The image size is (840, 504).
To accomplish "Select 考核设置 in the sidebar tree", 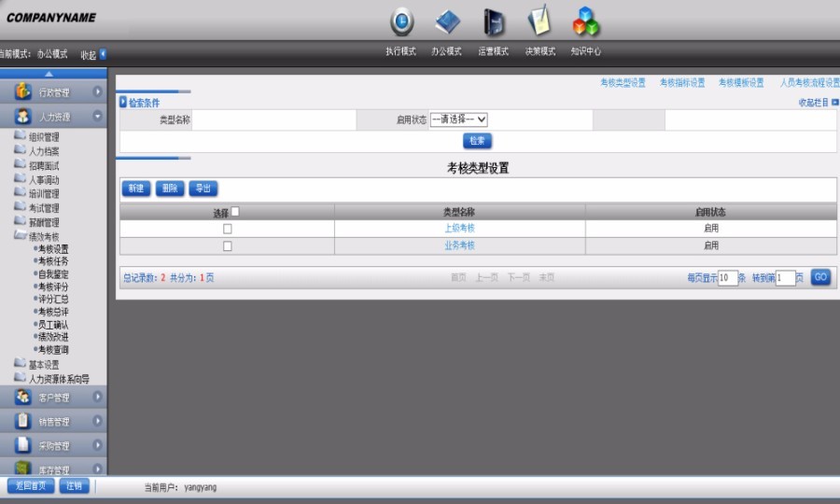I will tap(53, 249).
